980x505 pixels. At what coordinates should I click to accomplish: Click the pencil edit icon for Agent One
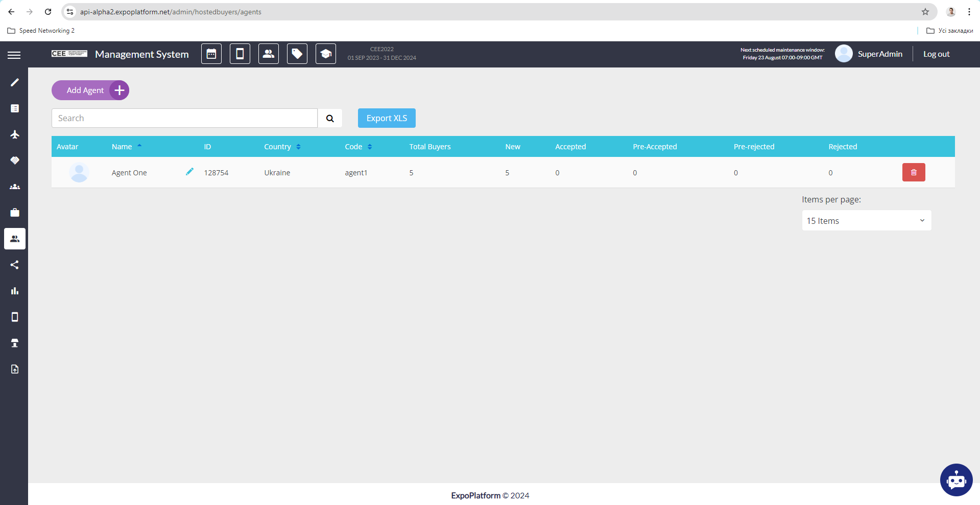click(189, 172)
